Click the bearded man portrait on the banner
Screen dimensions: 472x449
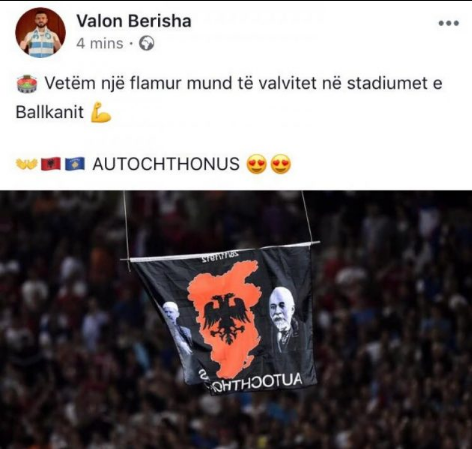click(x=286, y=322)
